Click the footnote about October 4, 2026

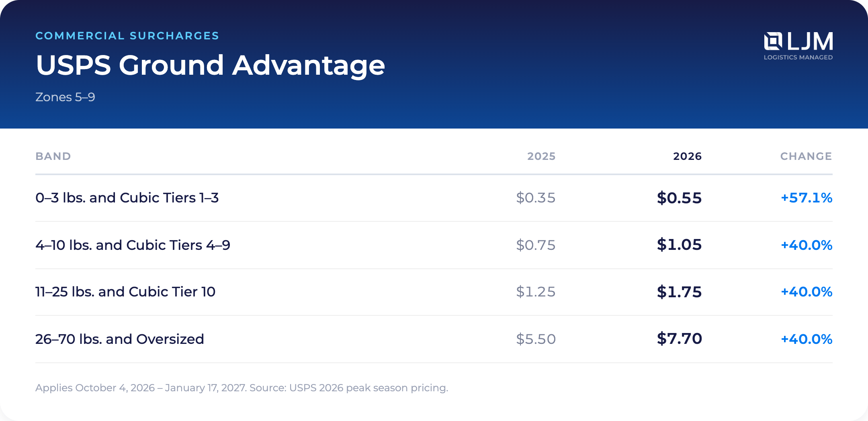click(x=242, y=388)
